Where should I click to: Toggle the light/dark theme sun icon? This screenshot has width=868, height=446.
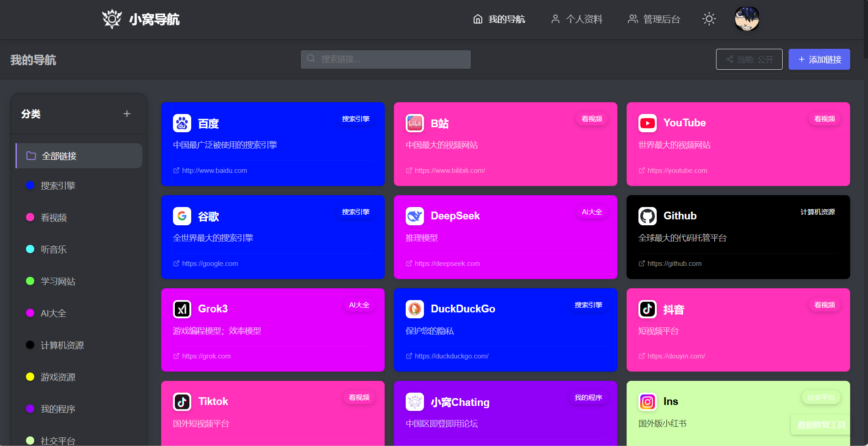709,19
